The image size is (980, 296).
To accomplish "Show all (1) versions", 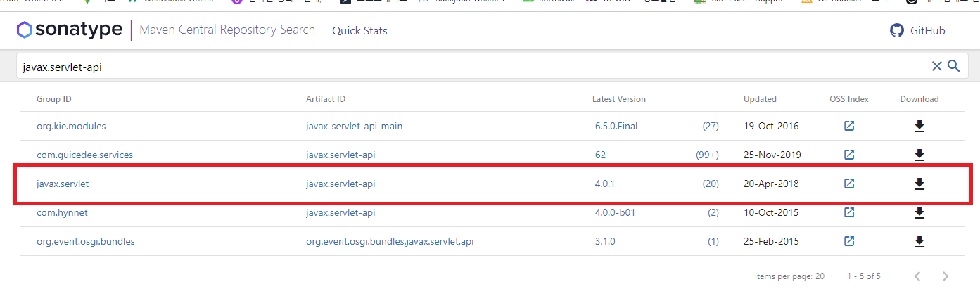I will coord(713,241).
